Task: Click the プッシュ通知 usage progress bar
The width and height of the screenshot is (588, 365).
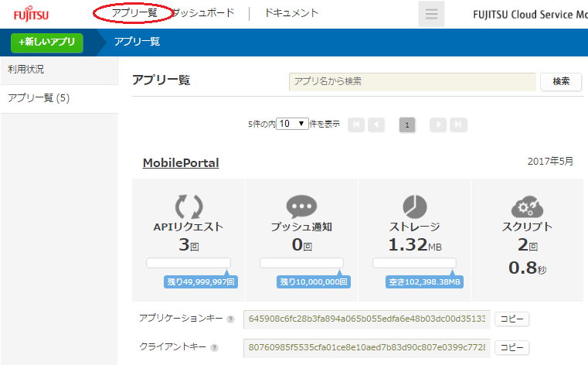Action: coord(301,263)
